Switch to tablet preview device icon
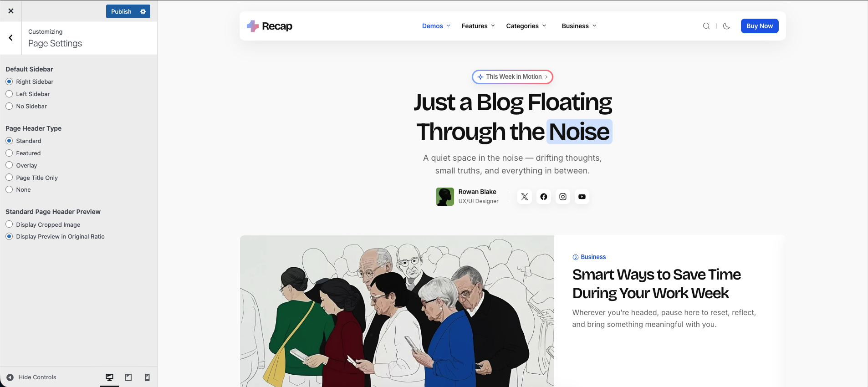This screenshot has width=868, height=387. click(128, 377)
